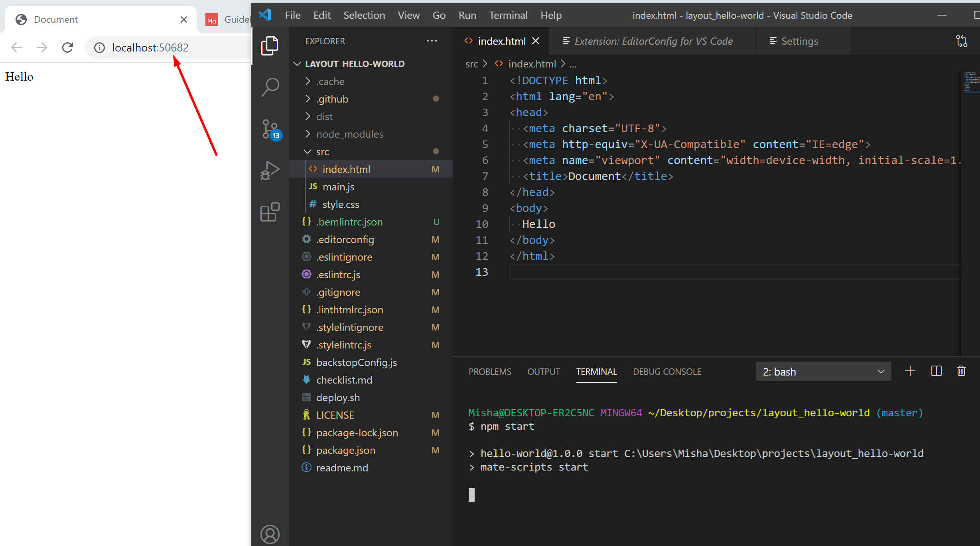
Task: Click the VS Code logo icon
Action: pos(265,15)
